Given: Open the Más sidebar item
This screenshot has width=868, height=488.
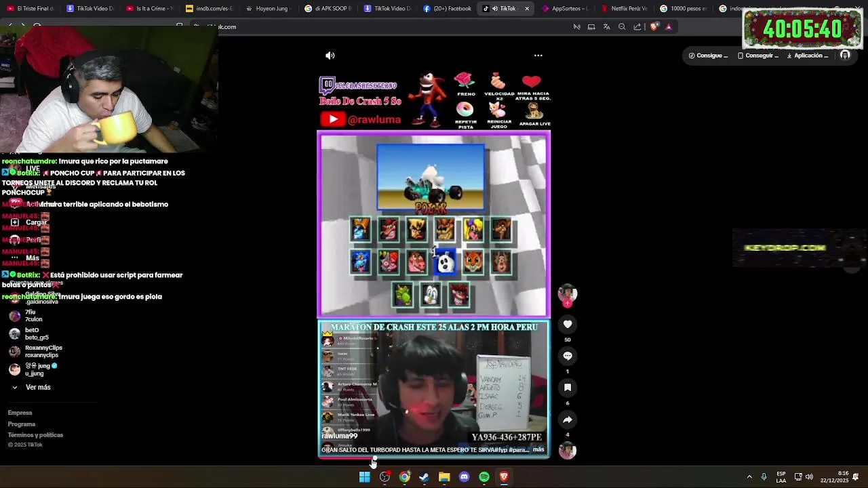Looking at the screenshot, I should pos(26,258).
